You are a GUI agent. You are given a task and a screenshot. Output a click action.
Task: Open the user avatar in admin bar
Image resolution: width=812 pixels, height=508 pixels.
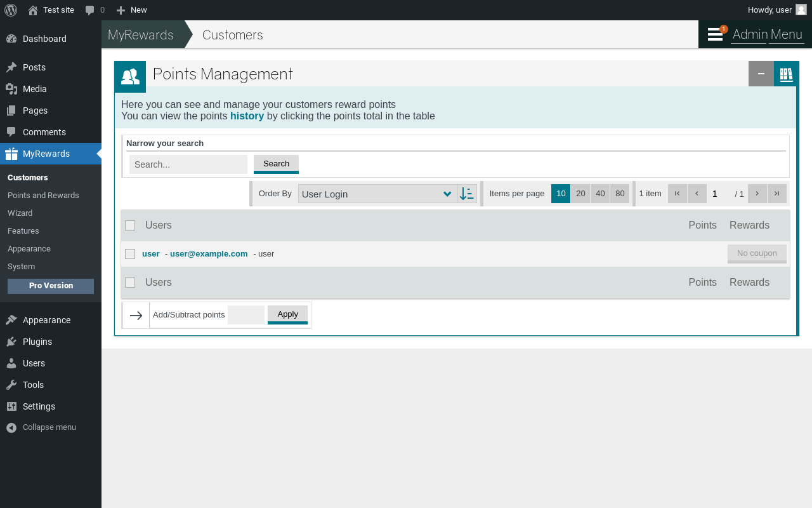coord(801,10)
